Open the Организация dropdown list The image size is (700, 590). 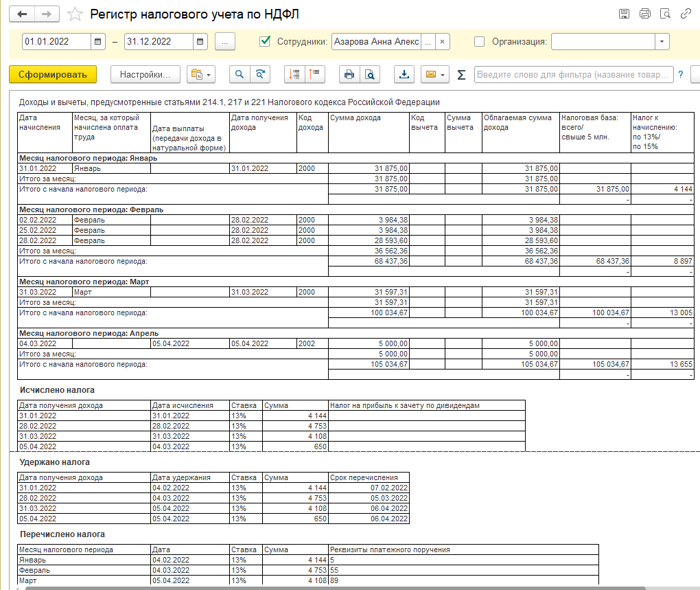point(662,41)
